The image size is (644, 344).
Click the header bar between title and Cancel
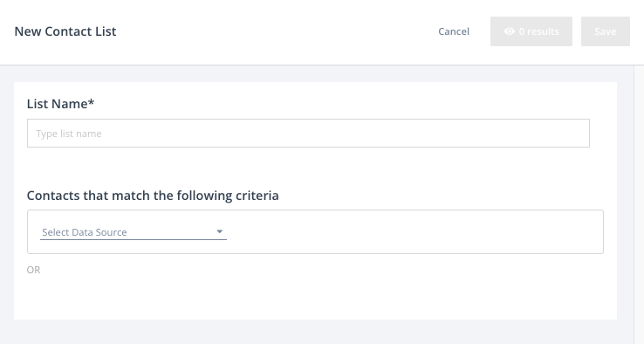pyautogui.click(x=275, y=31)
